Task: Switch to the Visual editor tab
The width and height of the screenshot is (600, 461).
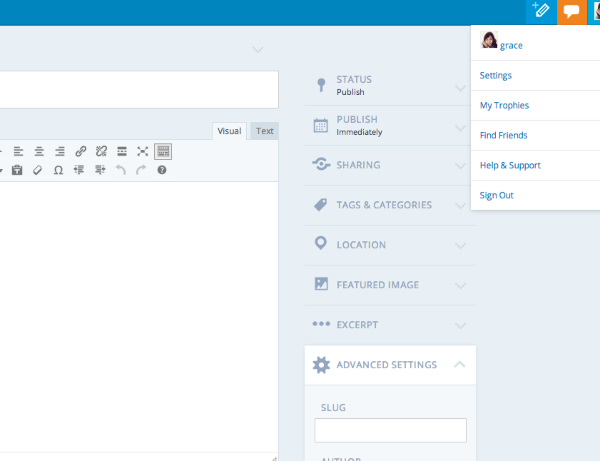Action: (230, 131)
